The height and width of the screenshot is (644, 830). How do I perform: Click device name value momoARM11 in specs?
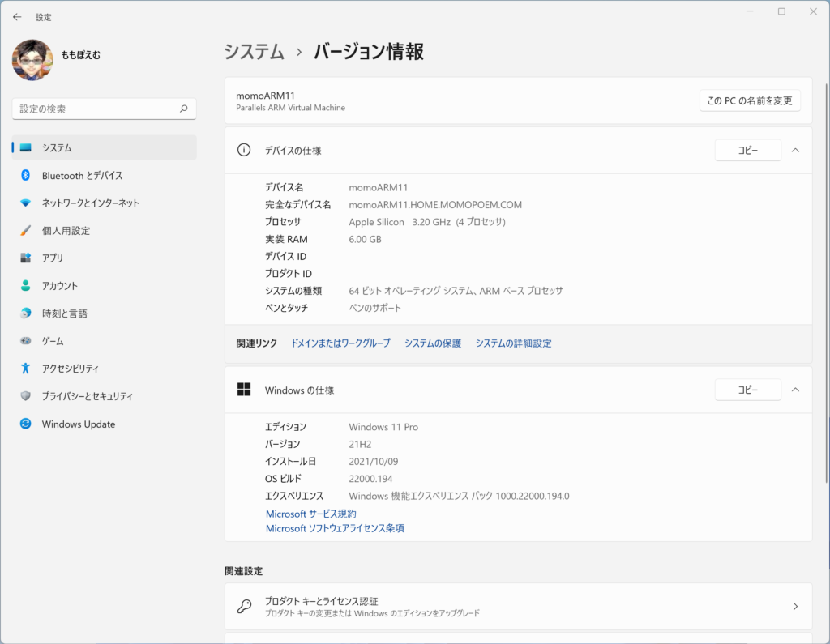click(x=378, y=187)
